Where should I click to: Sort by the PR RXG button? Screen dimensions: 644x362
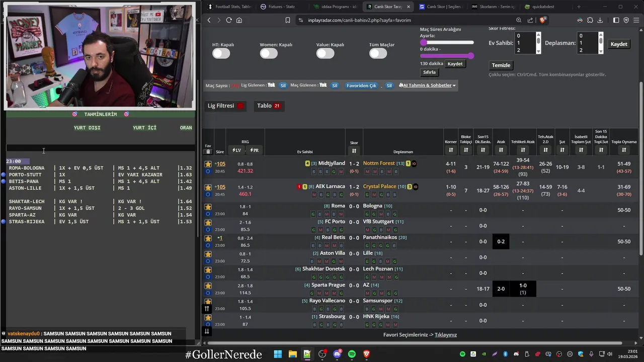click(254, 150)
